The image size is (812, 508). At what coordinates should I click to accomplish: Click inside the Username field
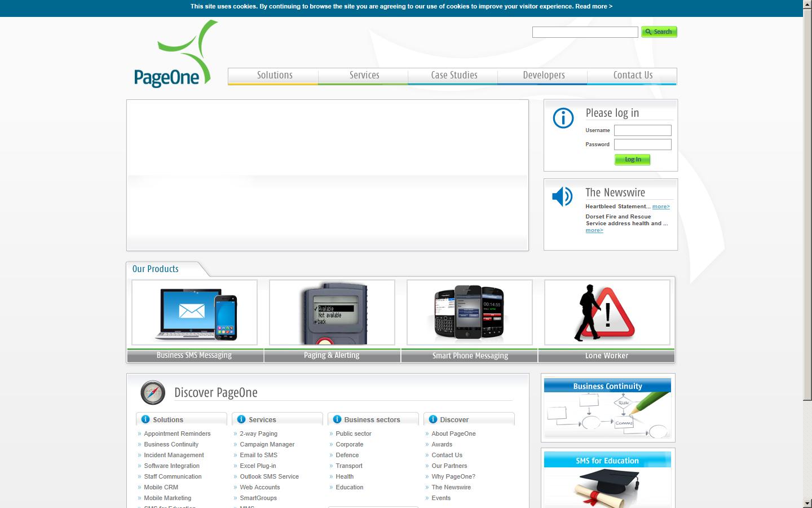click(642, 130)
